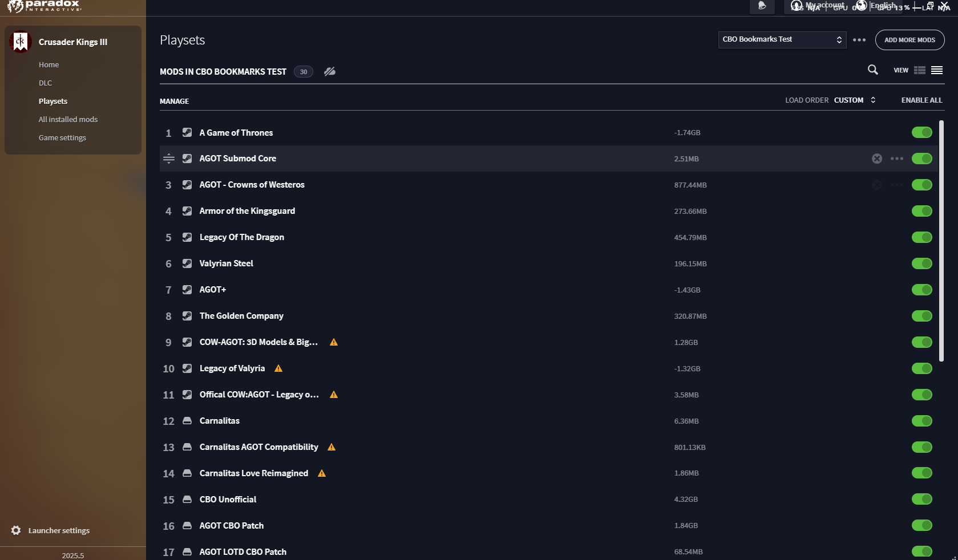Click Steam icon beside The Golden Company
The image size is (958, 560).
pyautogui.click(x=187, y=316)
